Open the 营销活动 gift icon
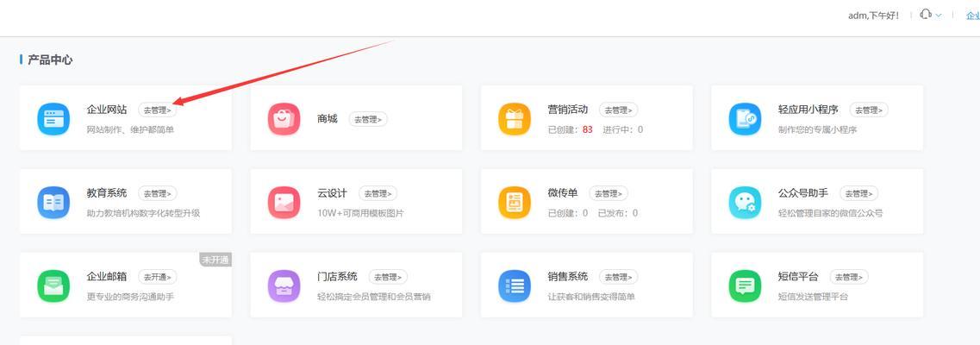 click(515, 119)
